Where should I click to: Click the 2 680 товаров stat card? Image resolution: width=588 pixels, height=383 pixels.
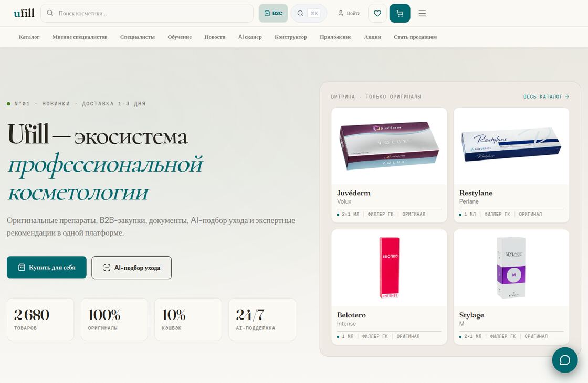pyautogui.click(x=40, y=320)
